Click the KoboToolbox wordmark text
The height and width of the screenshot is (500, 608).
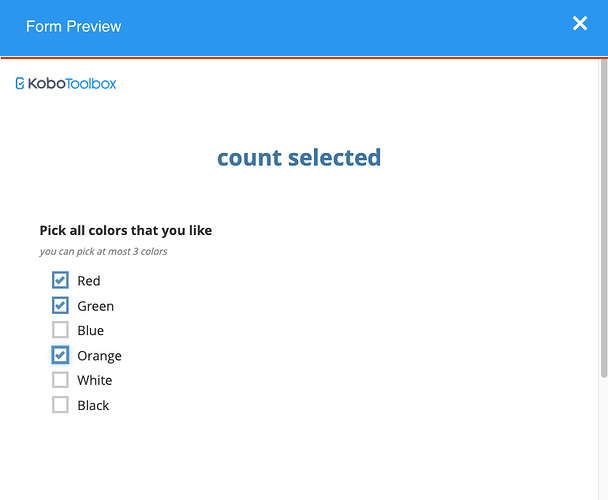pyautogui.click(x=72, y=83)
